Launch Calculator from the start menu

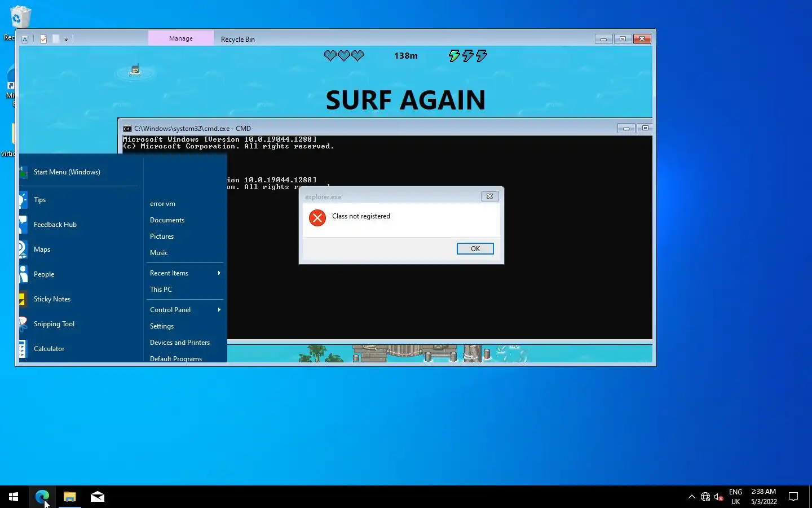78,349
